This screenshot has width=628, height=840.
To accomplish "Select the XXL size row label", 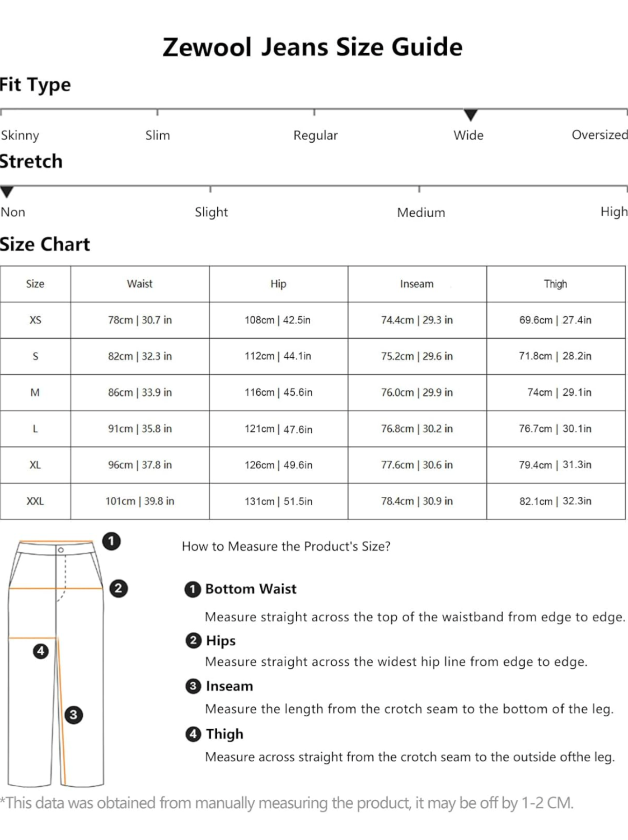I will [x=35, y=501].
